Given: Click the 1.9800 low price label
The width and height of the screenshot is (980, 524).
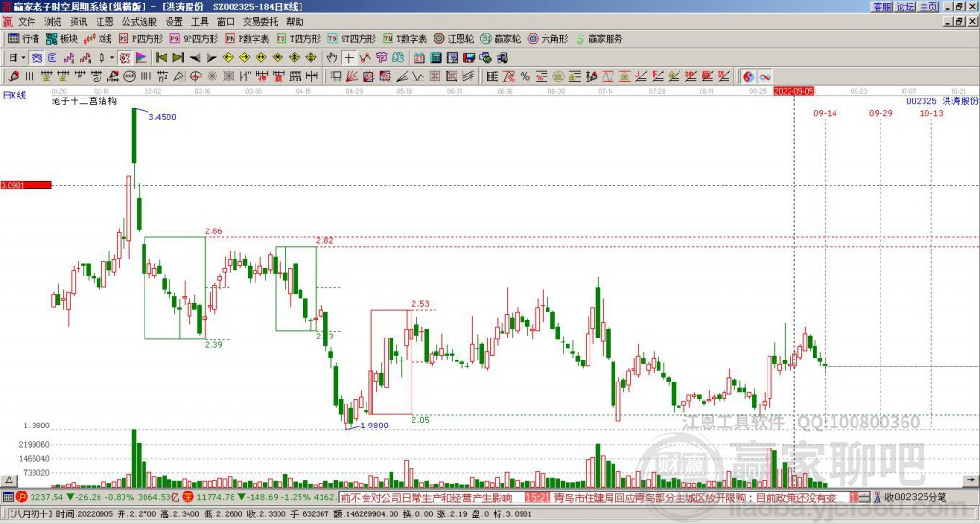Looking at the screenshot, I should click(374, 426).
